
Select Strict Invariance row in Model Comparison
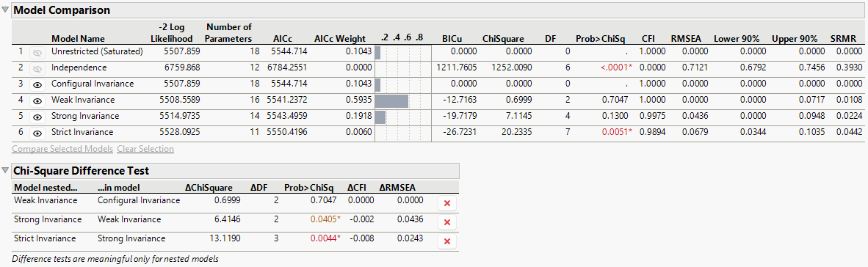coord(437,133)
